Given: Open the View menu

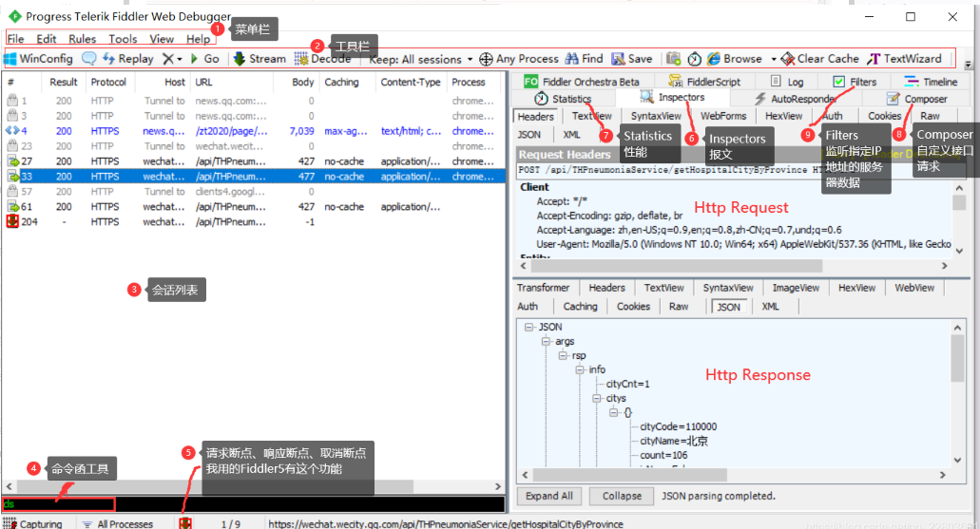Looking at the screenshot, I should point(162,39).
